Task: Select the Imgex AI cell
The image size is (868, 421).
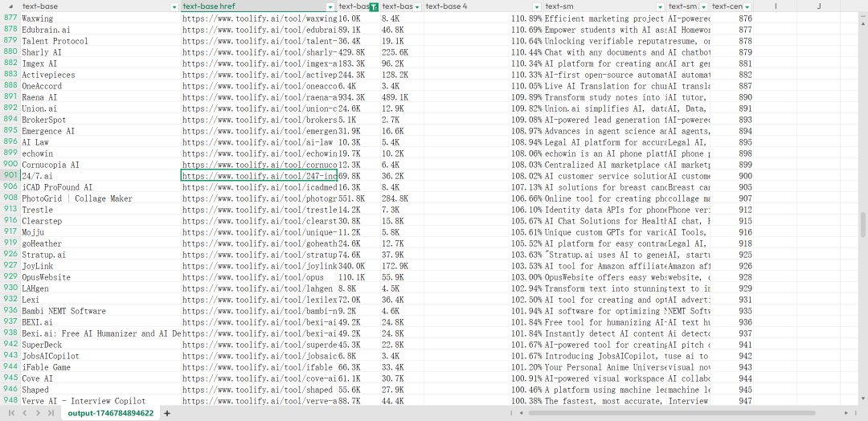Action: 100,63
